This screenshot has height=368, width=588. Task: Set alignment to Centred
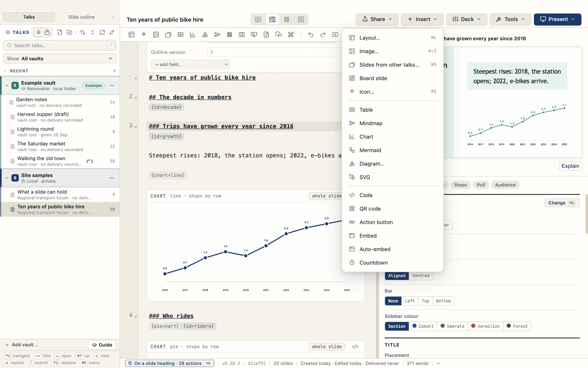[x=421, y=276]
